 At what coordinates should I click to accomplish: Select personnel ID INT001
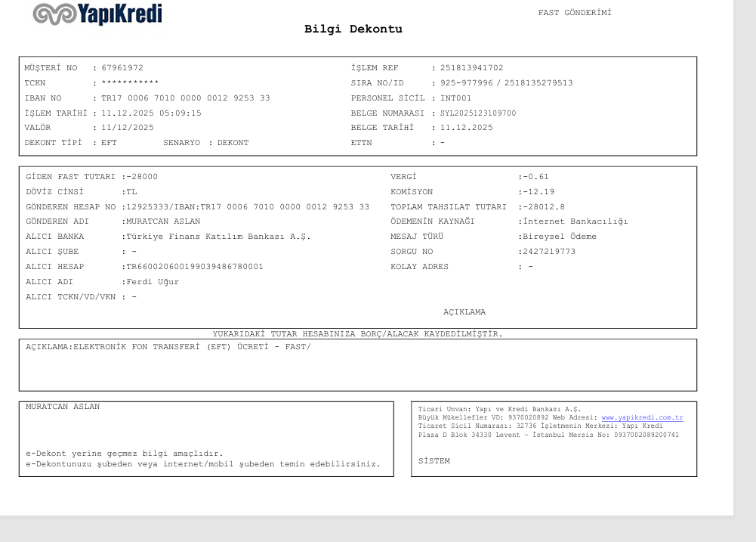point(455,98)
